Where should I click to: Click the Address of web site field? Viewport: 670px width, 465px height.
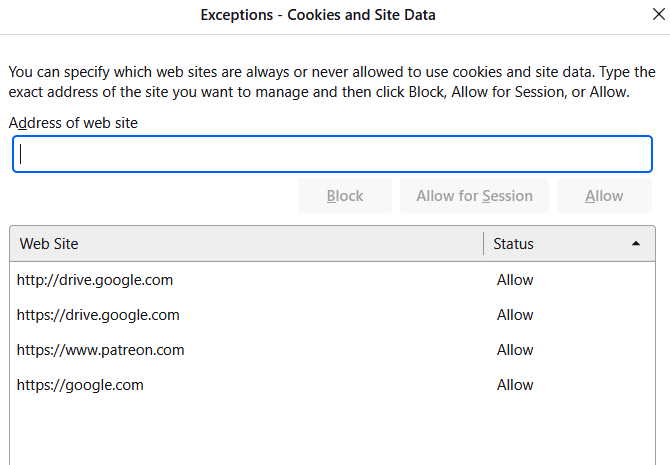tap(332, 154)
